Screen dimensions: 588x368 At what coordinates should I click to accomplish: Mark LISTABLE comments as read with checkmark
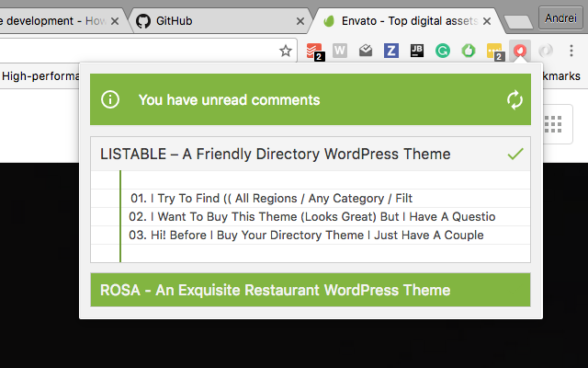pyautogui.click(x=515, y=154)
